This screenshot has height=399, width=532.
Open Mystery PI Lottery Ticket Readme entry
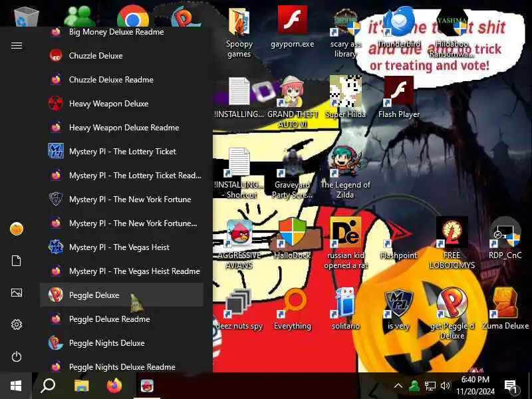click(122, 176)
